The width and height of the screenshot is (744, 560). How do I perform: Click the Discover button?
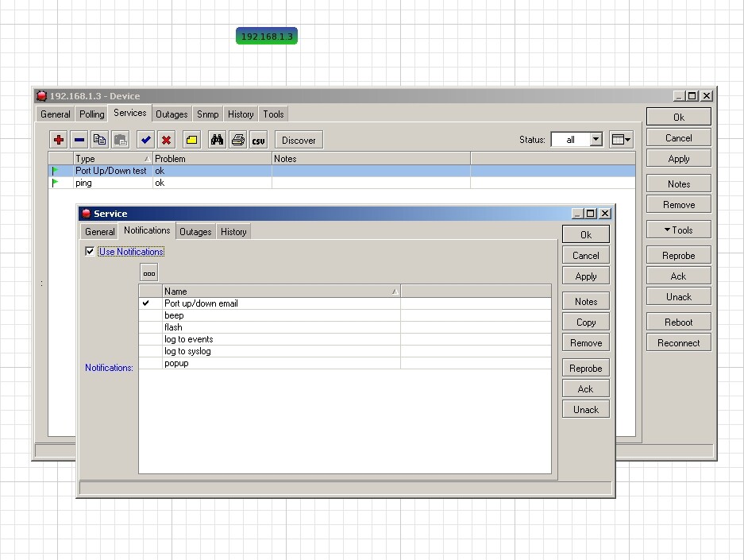[x=299, y=140]
